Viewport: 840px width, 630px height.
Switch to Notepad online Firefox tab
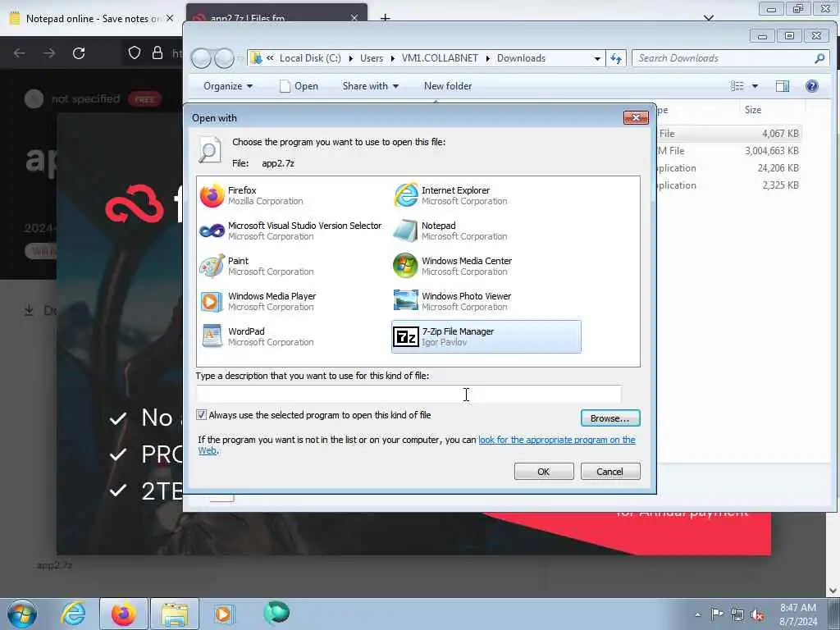coord(91,18)
